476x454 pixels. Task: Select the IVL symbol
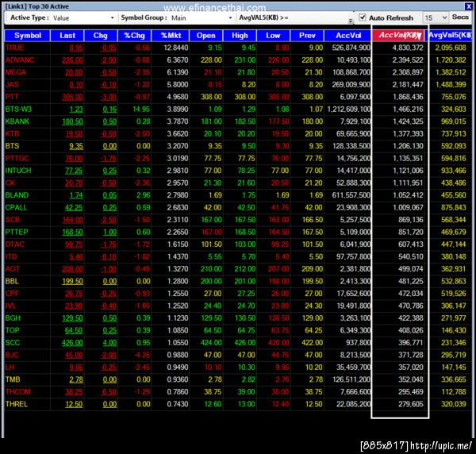tap(10, 306)
